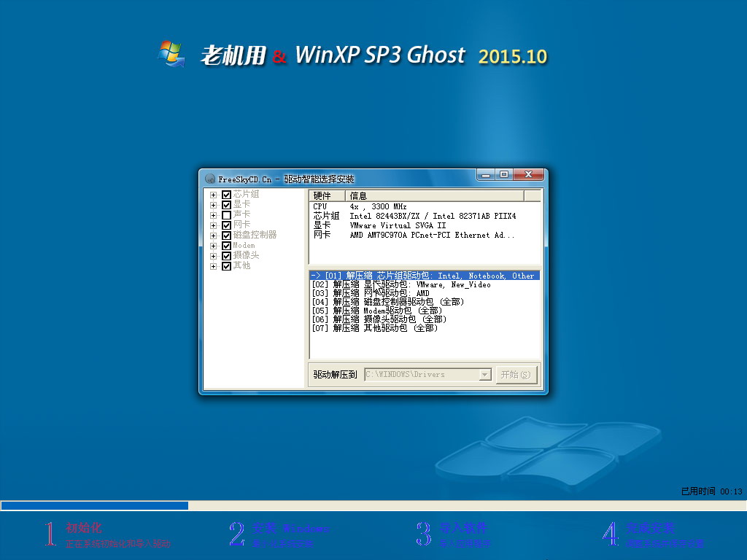Toggle the 其他 checkbox
Screen dimensions: 747x560
pos(227,266)
